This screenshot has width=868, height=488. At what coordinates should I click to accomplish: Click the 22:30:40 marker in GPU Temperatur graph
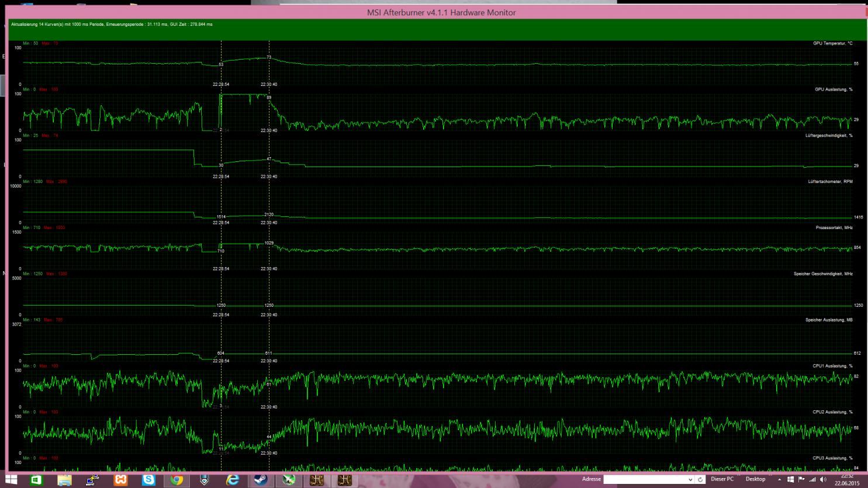pos(269,84)
